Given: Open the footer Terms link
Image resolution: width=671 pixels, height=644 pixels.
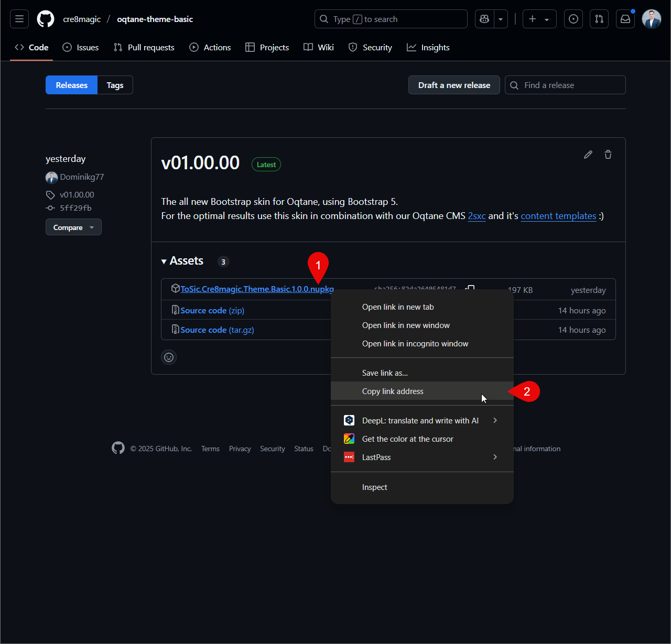Looking at the screenshot, I should tap(210, 449).
